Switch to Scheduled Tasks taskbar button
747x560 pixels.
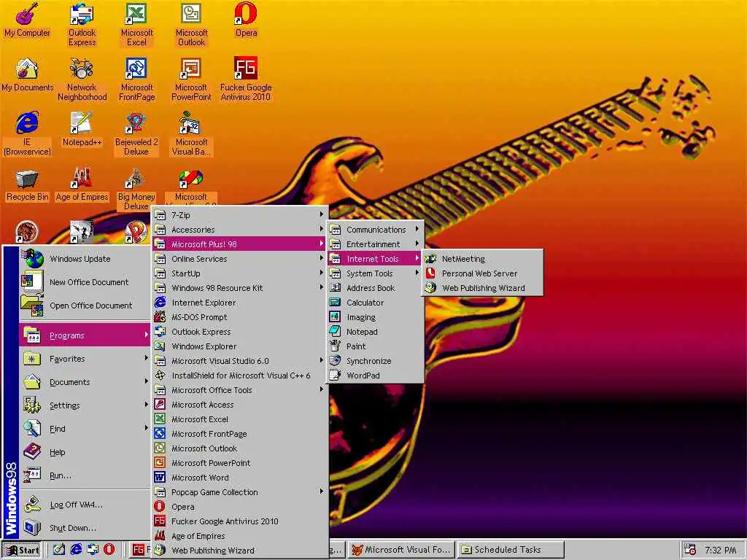click(x=511, y=550)
